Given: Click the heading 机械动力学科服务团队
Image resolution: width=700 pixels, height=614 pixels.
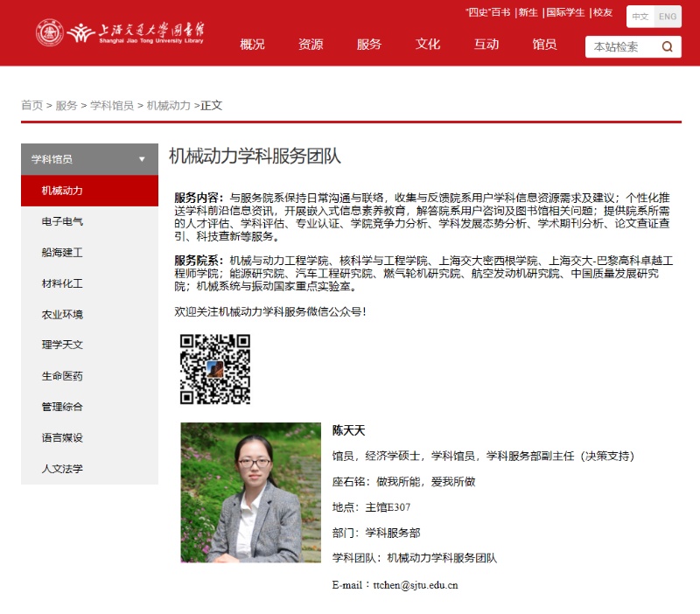Looking at the screenshot, I should coord(255,157).
